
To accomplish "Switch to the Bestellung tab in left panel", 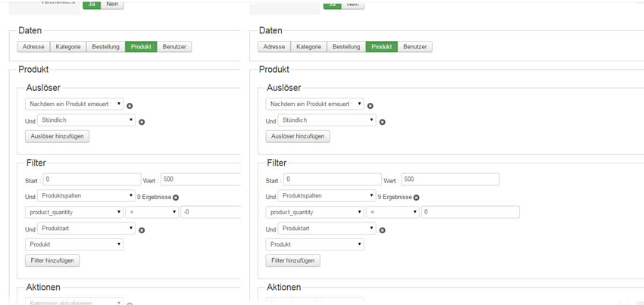I will pos(106,47).
